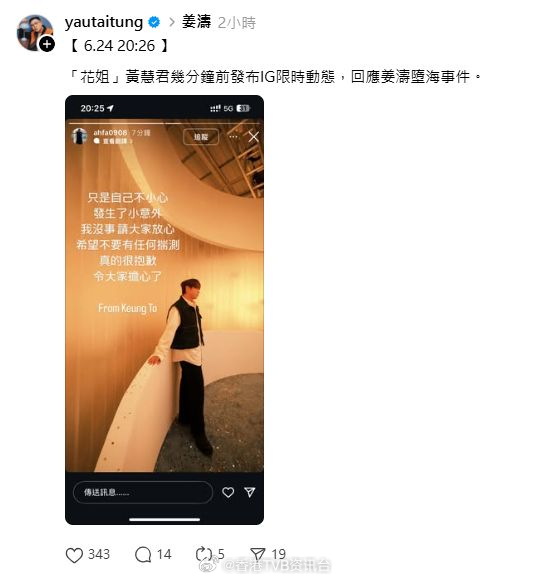Repost using the circular arrows icon
The image size is (533, 580).
(x=203, y=554)
